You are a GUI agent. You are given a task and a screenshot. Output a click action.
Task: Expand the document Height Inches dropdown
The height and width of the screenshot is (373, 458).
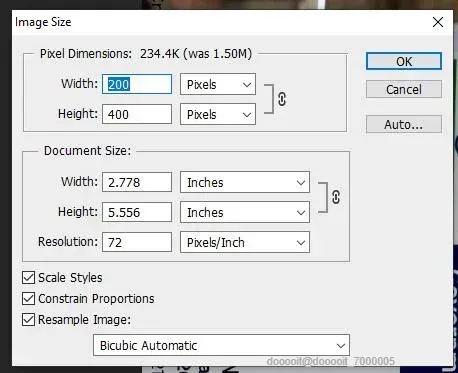coord(245,212)
